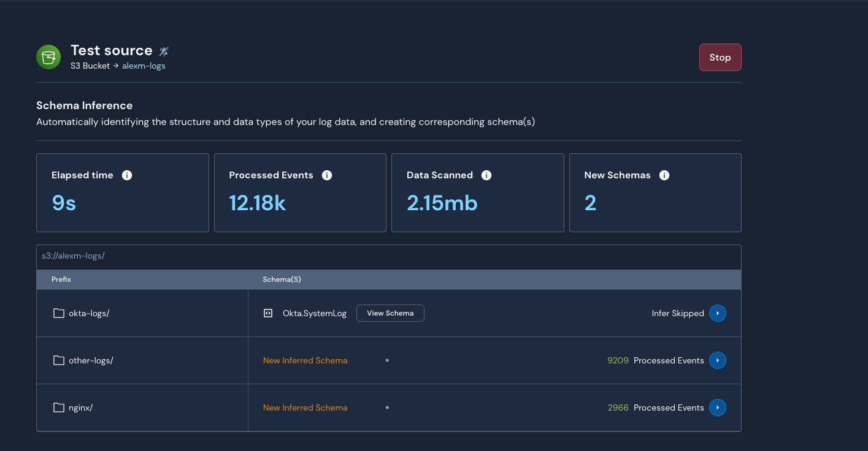Click info icon next to Elapsed time
868x451 pixels.
coord(127,175)
